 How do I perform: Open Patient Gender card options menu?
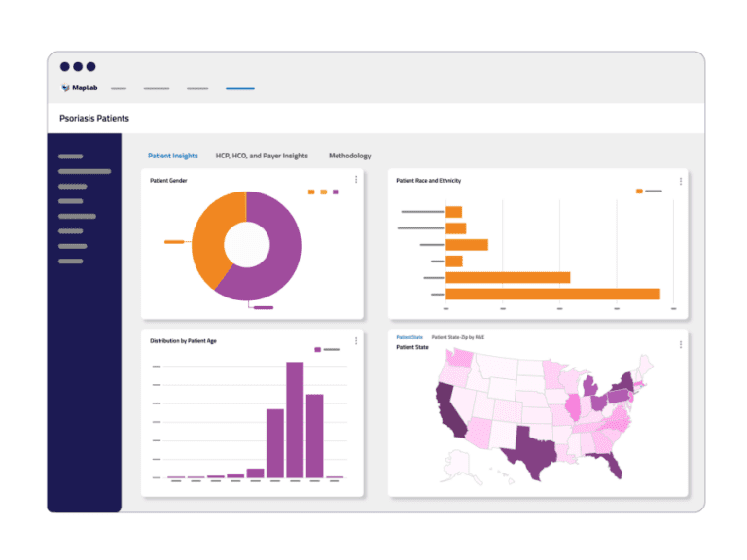(x=356, y=180)
